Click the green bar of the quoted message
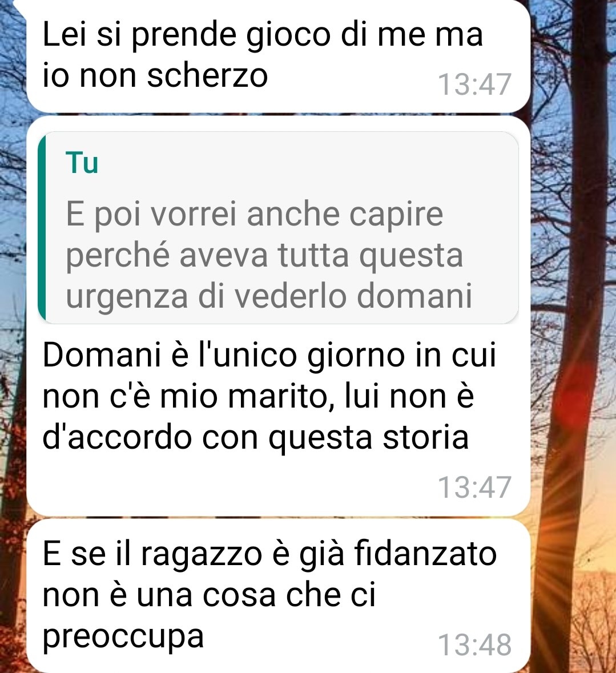 coord(42,228)
